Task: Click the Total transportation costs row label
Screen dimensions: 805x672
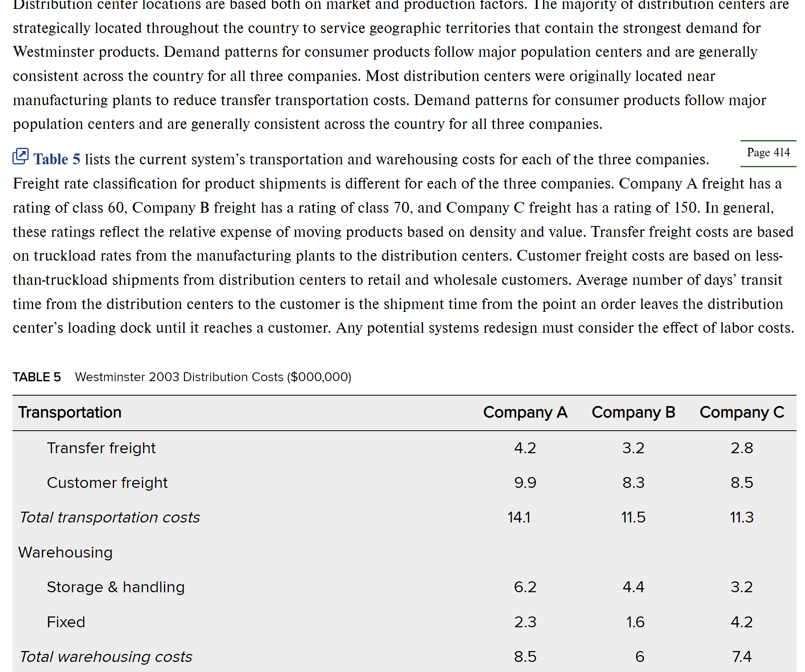Action: (110, 517)
